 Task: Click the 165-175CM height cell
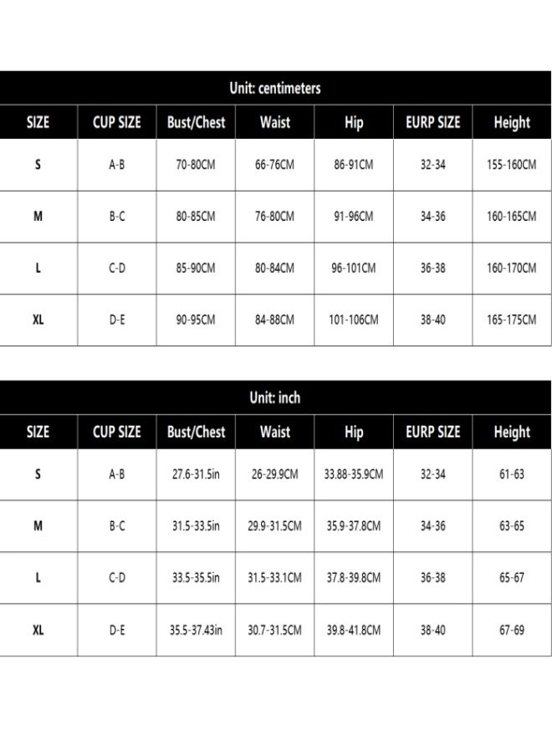pyautogui.click(x=512, y=319)
